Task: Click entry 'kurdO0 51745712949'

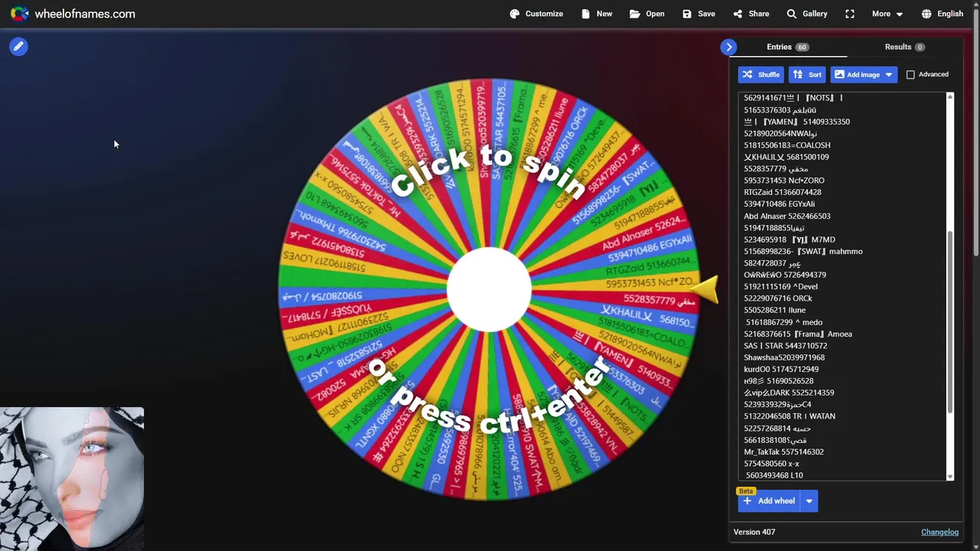Action: 781,369
